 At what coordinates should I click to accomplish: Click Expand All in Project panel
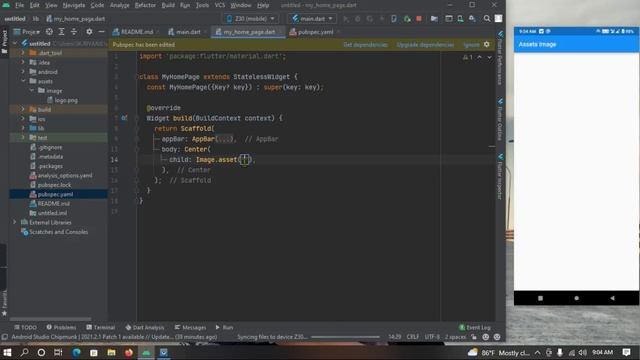tap(62, 31)
